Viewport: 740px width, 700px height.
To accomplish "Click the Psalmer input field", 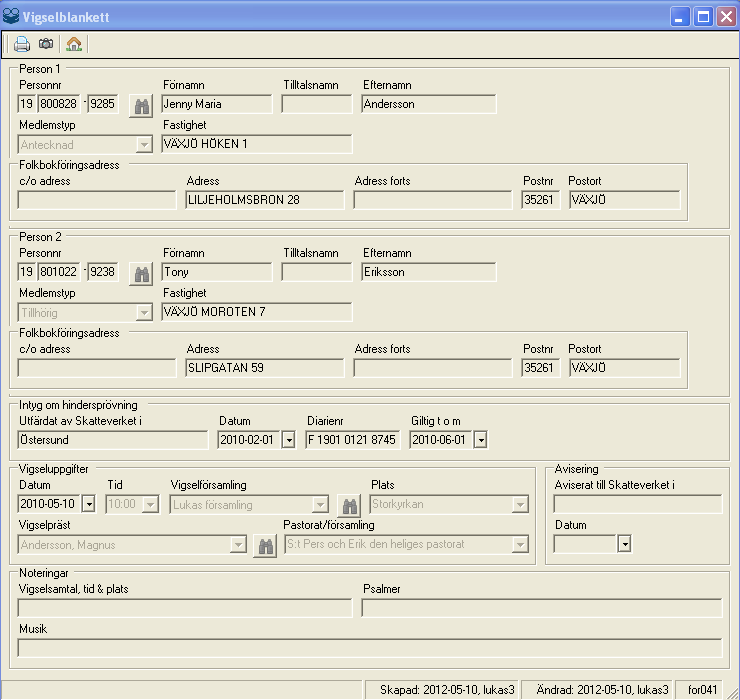I will [542, 608].
